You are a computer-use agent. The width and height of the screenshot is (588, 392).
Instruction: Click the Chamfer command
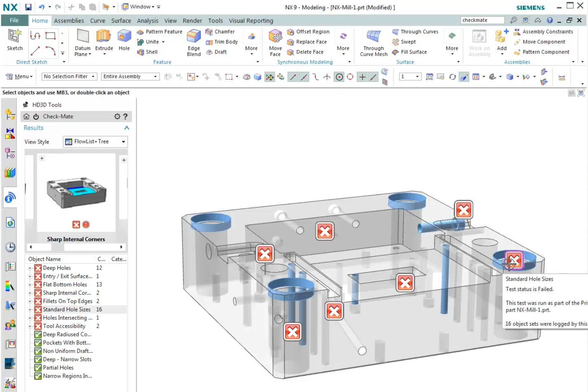pyautogui.click(x=220, y=32)
